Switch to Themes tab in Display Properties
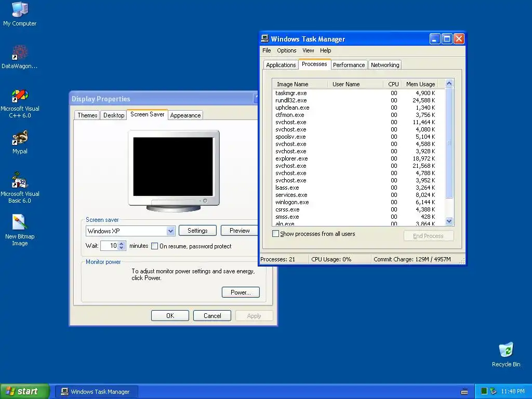 [87, 115]
